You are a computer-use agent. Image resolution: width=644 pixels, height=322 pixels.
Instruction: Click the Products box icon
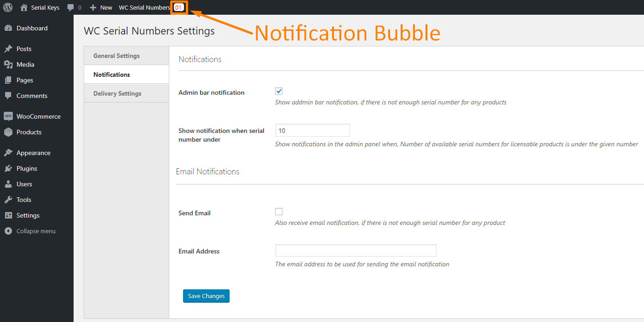click(8, 132)
